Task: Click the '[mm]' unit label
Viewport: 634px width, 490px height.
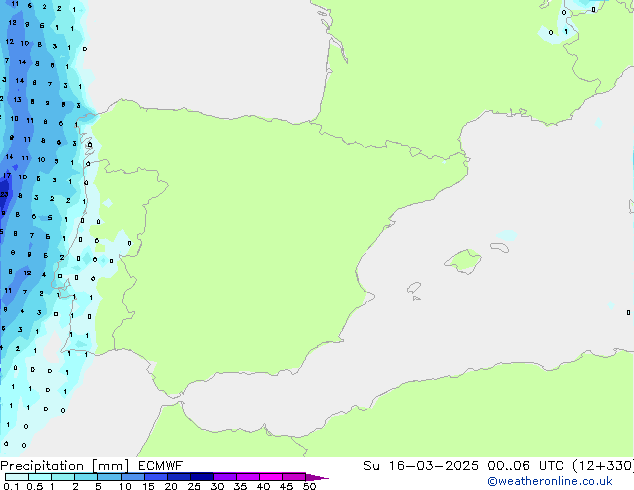Action: 110,466
